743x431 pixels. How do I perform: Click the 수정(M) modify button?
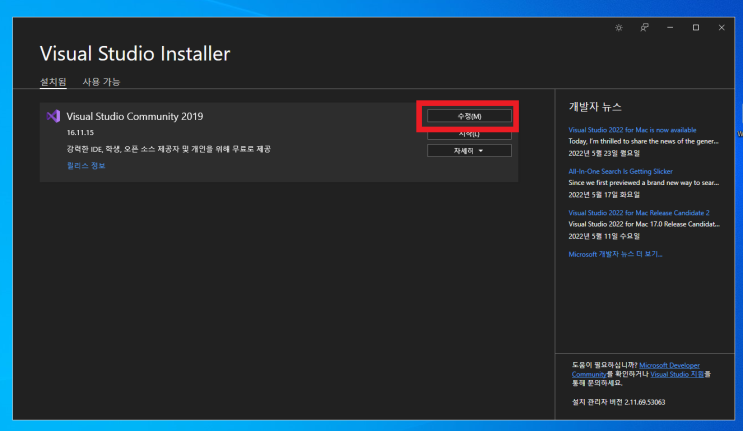469,116
